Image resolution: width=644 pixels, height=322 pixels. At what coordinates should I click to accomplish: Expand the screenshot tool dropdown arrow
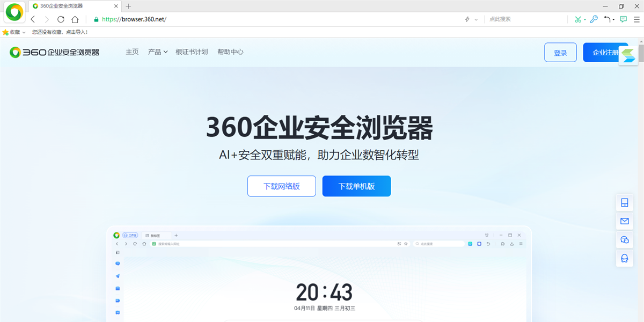click(584, 19)
